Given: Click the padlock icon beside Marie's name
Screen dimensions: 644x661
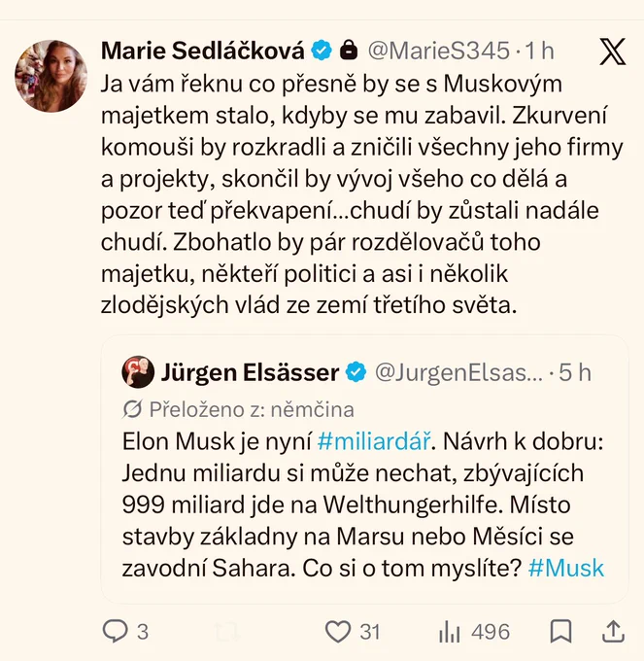Looking at the screenshot, I should tap(349, 51).
